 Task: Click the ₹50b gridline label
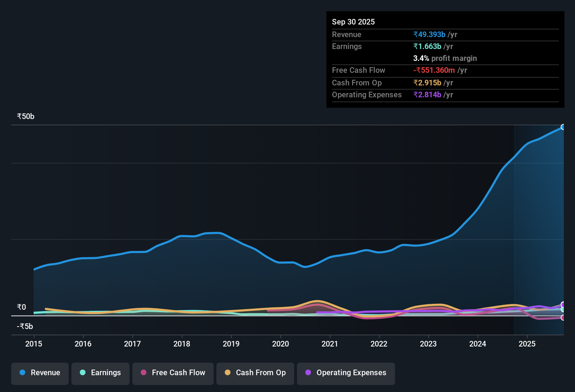click(25, 116)
